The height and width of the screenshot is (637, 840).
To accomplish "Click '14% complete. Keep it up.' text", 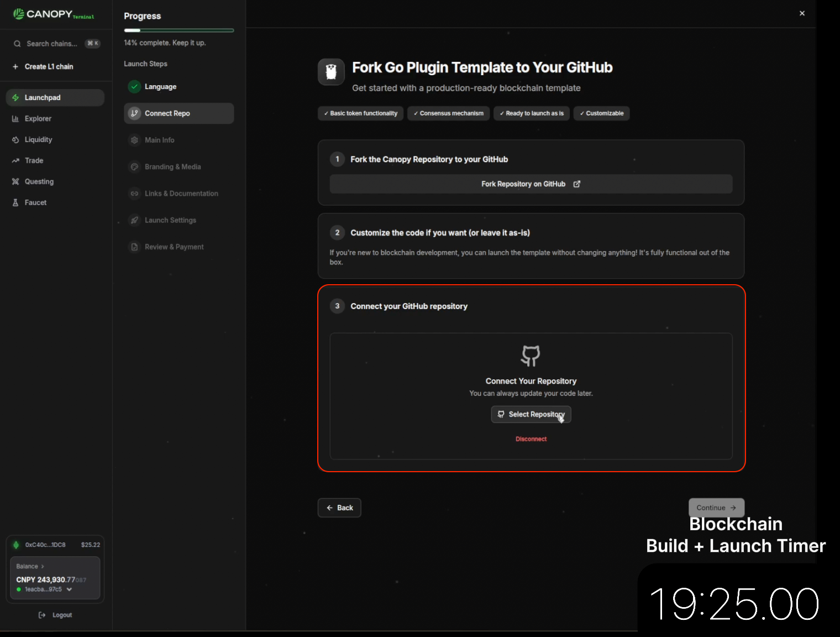I will (165, 43).
